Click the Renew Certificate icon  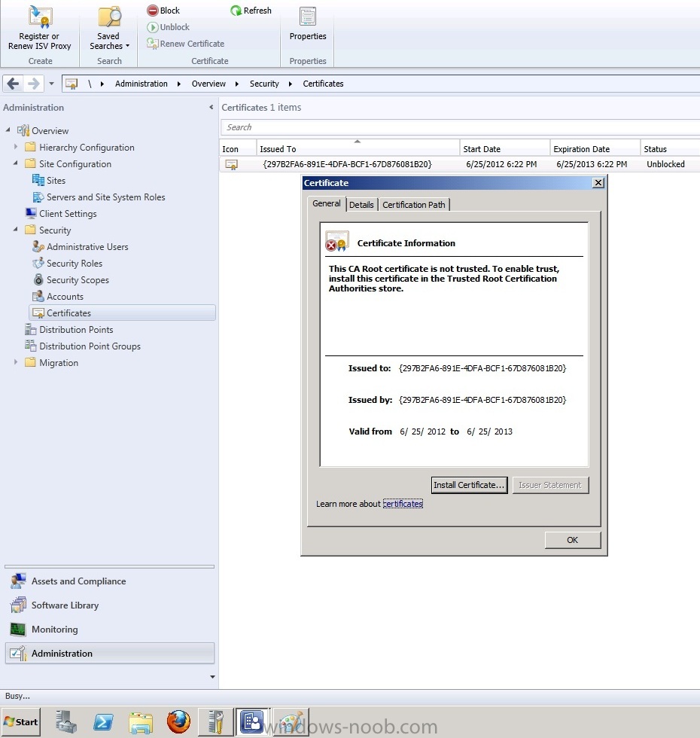pos(152,44)
